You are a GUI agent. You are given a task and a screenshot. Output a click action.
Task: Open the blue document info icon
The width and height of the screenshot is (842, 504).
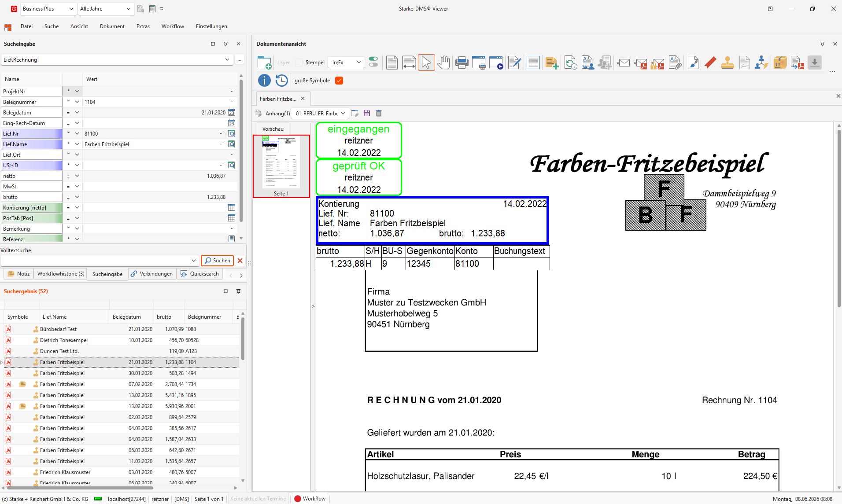(x=264, y=81)
